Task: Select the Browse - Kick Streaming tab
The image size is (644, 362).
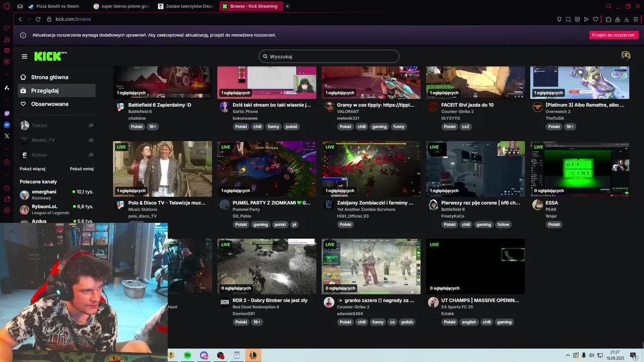Action: [251, 7]
